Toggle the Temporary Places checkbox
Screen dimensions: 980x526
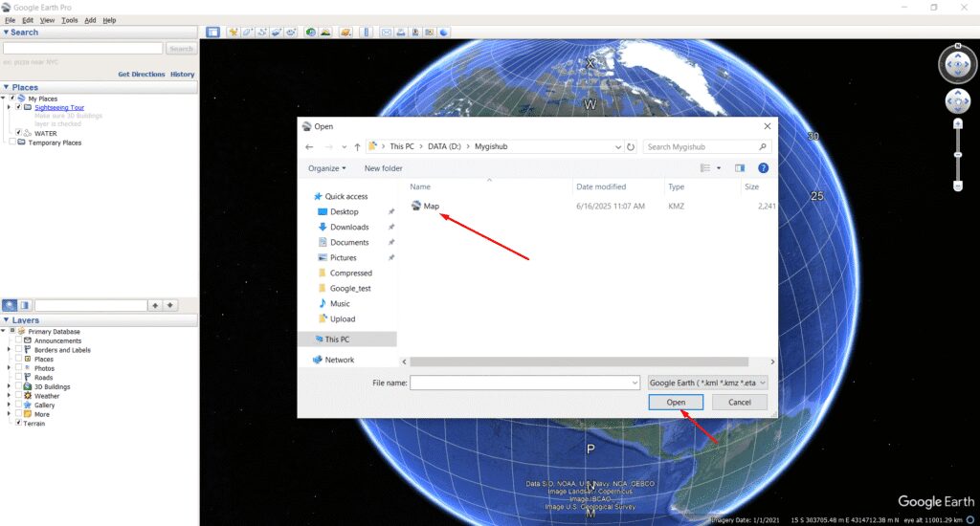[12, 142]
